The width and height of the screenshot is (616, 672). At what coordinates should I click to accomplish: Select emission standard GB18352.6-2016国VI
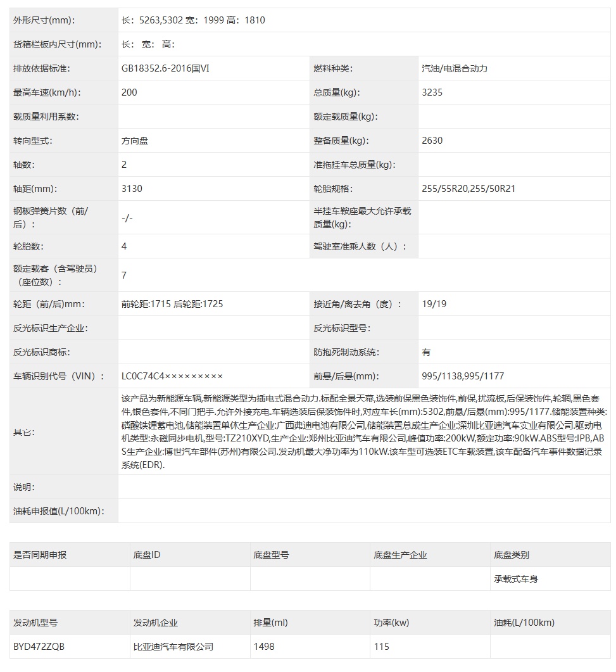click(x=165, y=68)
